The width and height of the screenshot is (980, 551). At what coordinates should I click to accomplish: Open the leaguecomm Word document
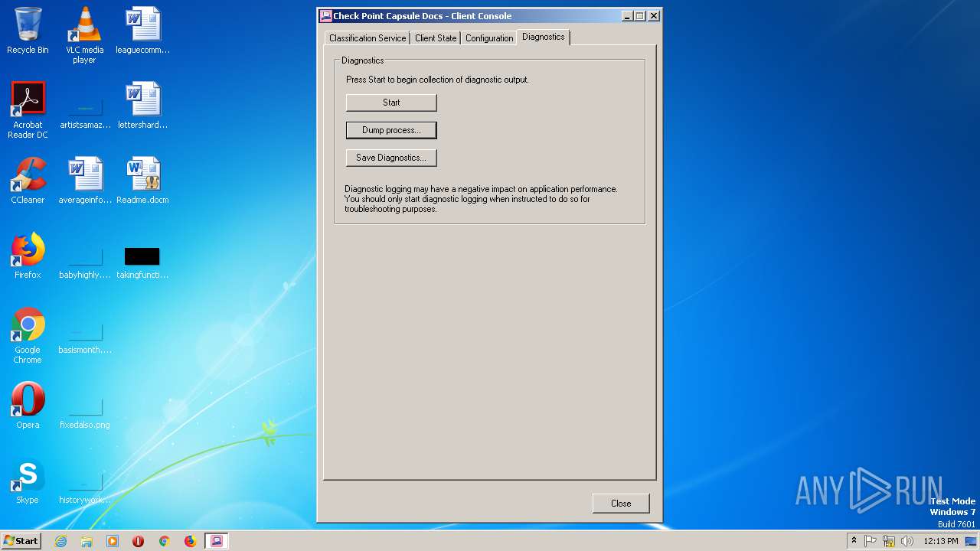click(x=142, y=31)
